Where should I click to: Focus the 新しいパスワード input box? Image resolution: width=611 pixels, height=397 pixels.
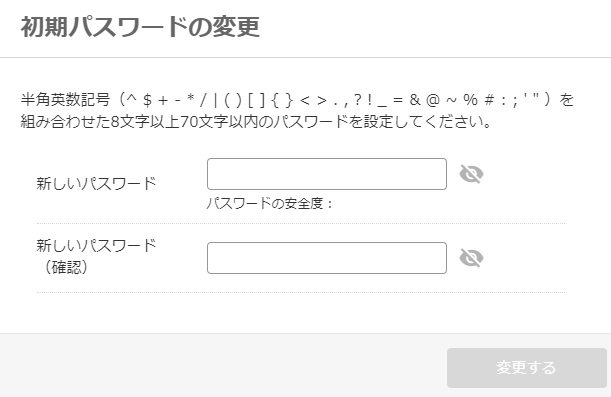327,174
